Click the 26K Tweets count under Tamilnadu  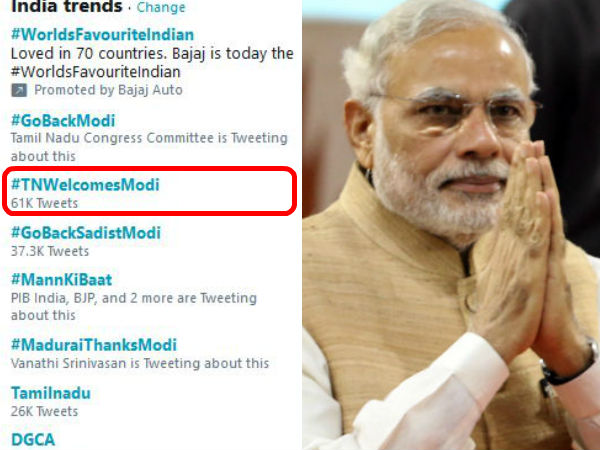point(44,411)
